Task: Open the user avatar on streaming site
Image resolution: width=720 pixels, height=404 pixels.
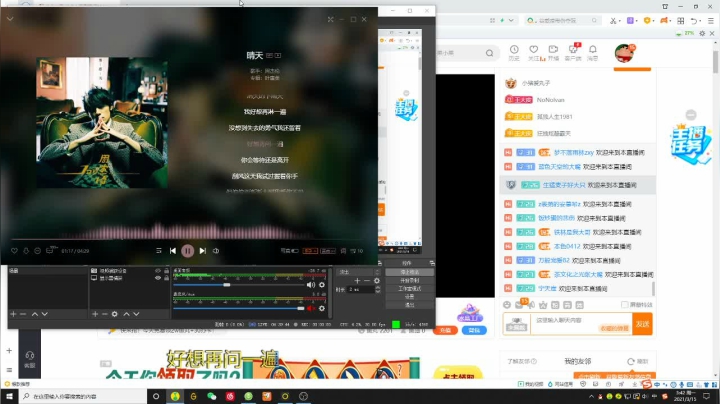Action: pyautogui.click(x=624, y=53)
